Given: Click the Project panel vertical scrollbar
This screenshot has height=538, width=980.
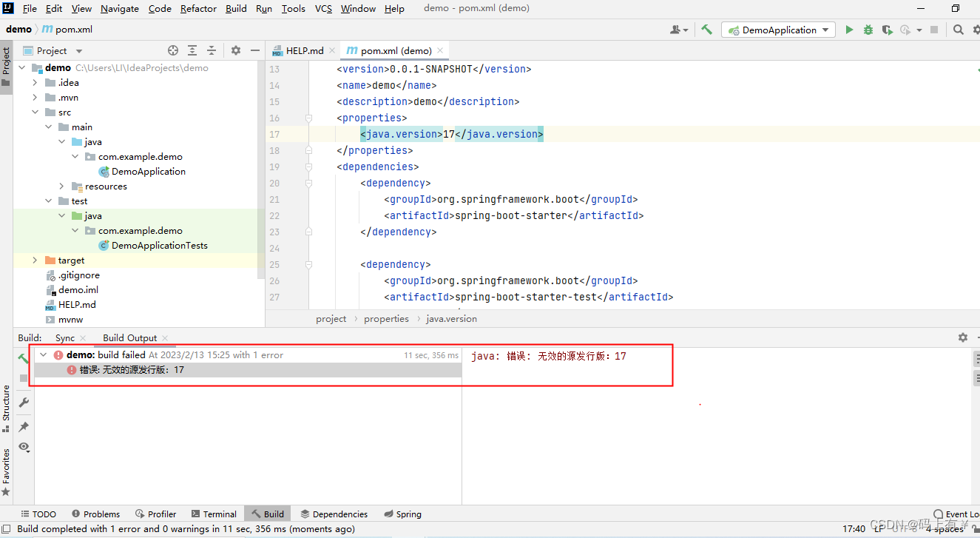Looking at the screenshot, I should [260, 170].
